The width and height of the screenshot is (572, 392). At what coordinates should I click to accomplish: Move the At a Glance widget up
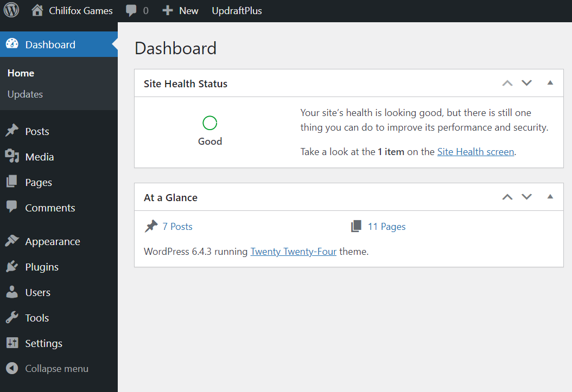tap(507, 197)
